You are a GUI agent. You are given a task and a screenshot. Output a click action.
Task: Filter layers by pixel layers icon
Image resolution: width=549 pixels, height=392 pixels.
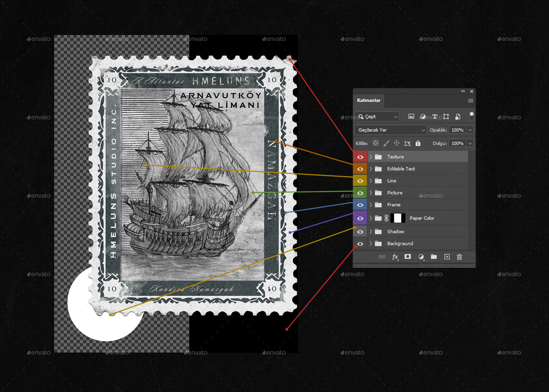(x=411, y=117)
